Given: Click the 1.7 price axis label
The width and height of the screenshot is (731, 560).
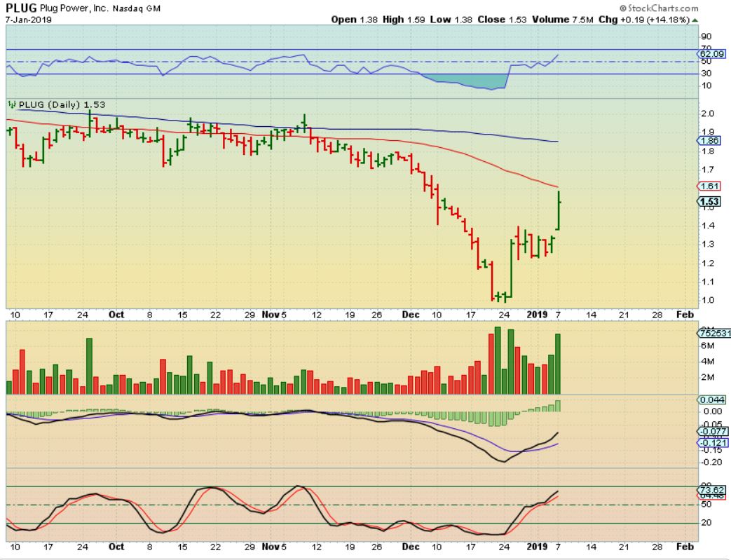Looking at the screenshot, I should coord(708,170).
